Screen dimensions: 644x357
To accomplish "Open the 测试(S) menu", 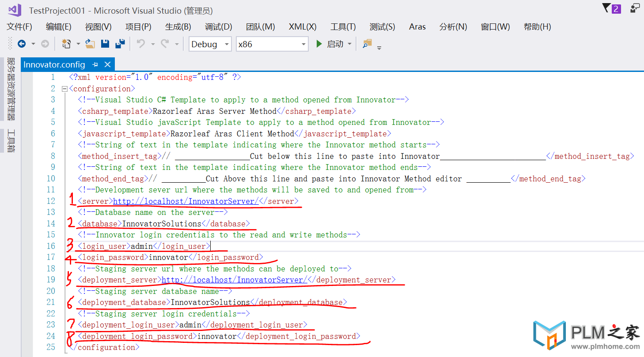I will 383,26.
